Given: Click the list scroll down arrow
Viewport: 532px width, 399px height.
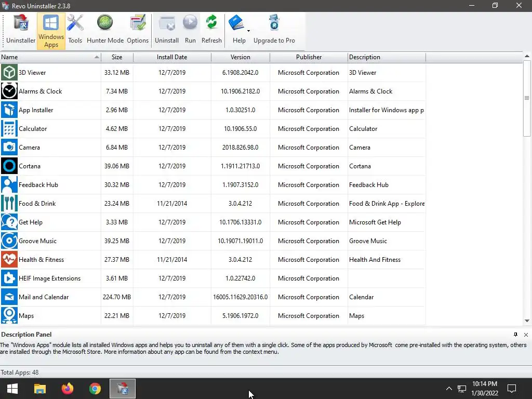Looking at the screenshot, I should (x=527, y=321).
